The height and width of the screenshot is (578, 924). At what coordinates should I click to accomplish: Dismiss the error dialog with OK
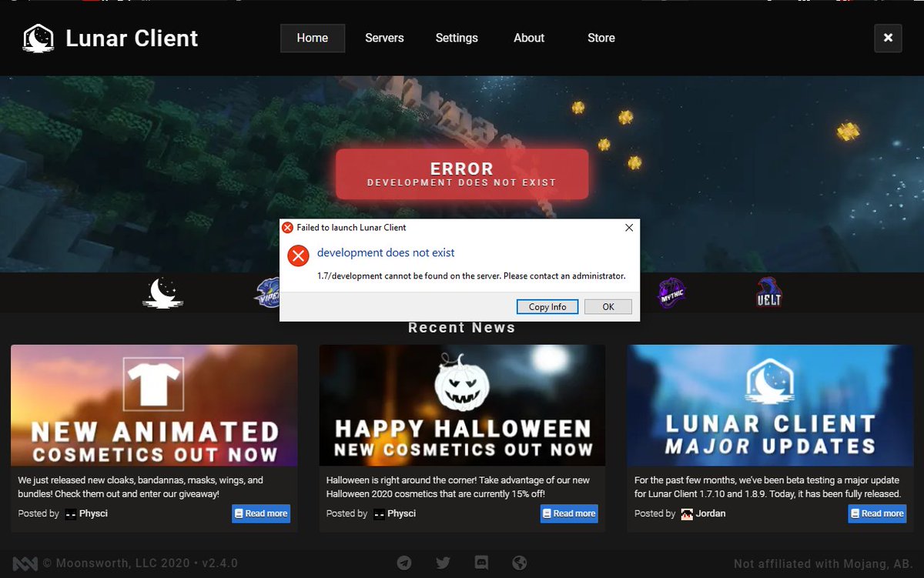[608, 306]
